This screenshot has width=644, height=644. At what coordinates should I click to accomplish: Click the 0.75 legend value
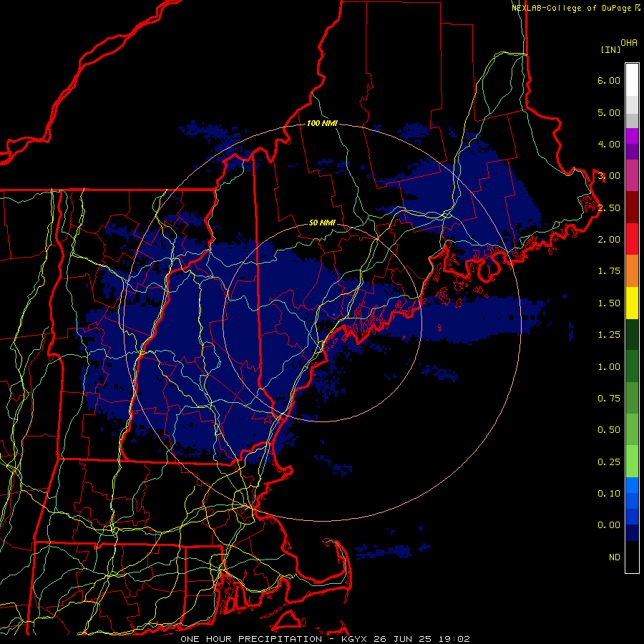(609, 399)
